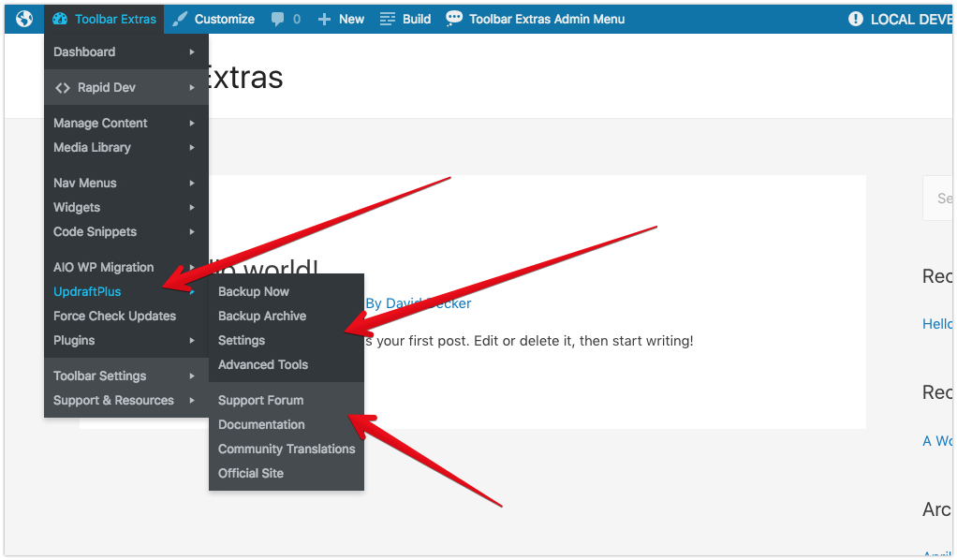This screenshot has height=560, width=957.
Task: Select Force Check Updates entry
Action: (125, 316)
